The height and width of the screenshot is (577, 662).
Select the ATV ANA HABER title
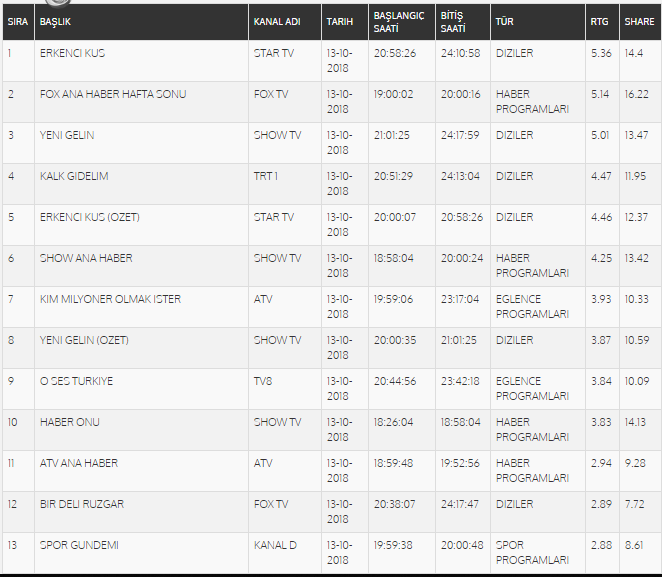pos(79,463)
